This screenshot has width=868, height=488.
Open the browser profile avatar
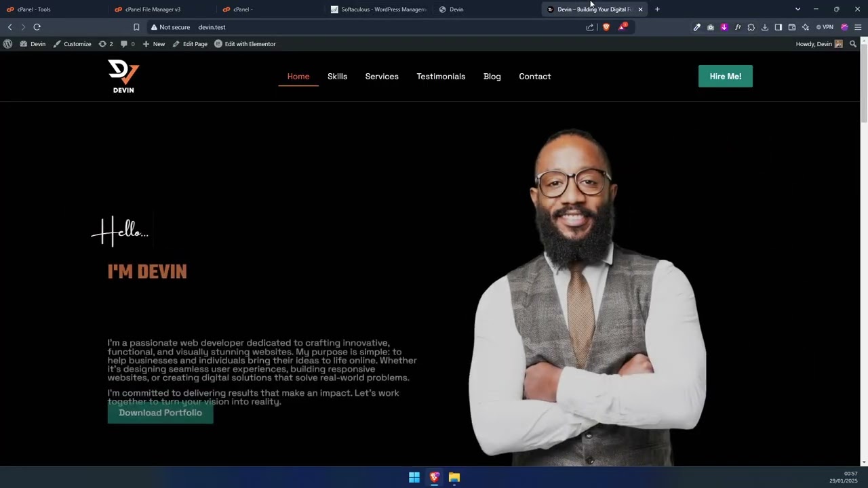tap(844, 27)
